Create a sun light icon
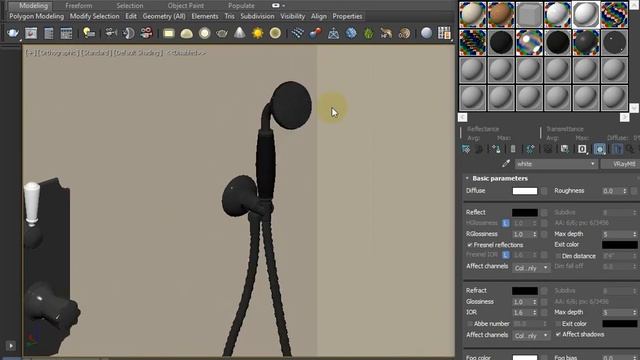The image size is (640, 360). (x=258, y=33)
